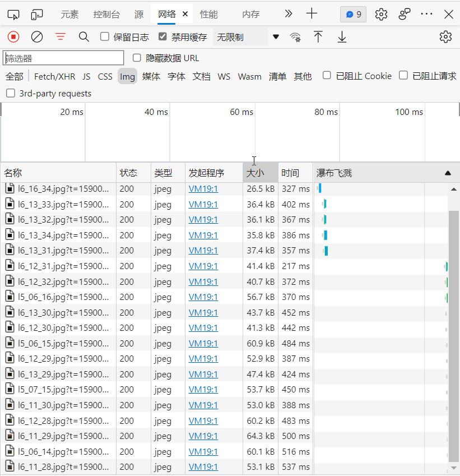Disable the 禁用缓存 checkbox

[163, 37]
